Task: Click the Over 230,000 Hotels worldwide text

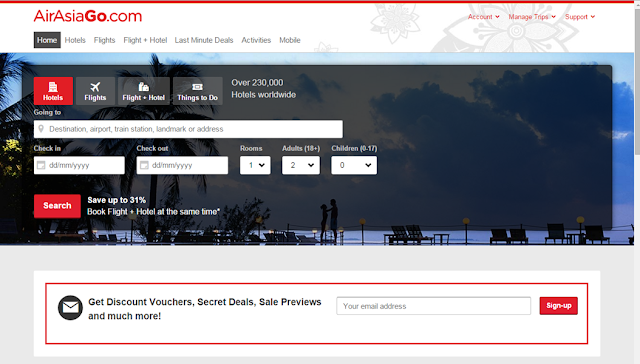Action: click(x=264, y=89)
